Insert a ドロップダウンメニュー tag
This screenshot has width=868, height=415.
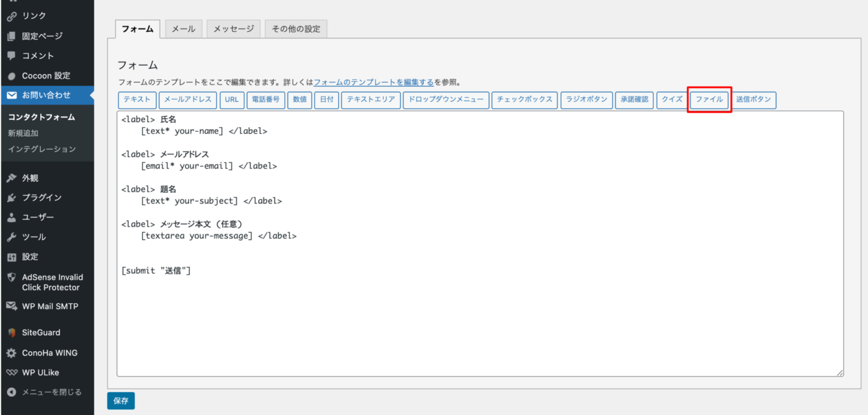[x=446, y=100]
